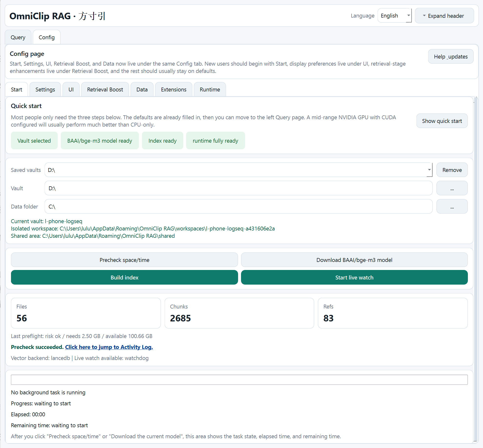Expand the page header
This screenshot has width=483, height=448.
pos(444,15)
